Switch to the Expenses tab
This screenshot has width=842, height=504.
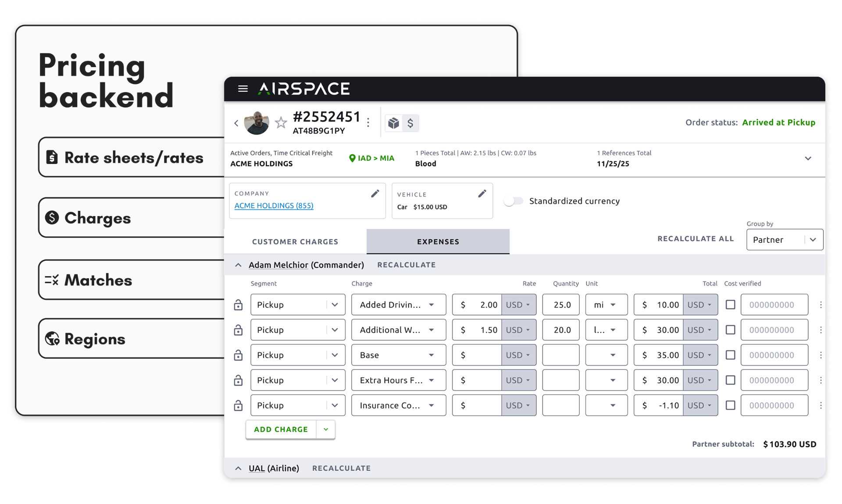[438, 241]
